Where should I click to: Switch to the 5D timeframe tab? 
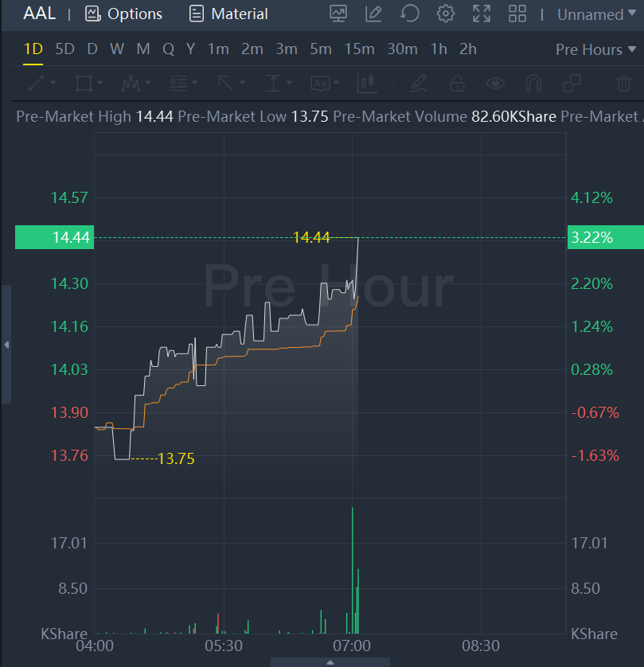click(x=64, y=49)
